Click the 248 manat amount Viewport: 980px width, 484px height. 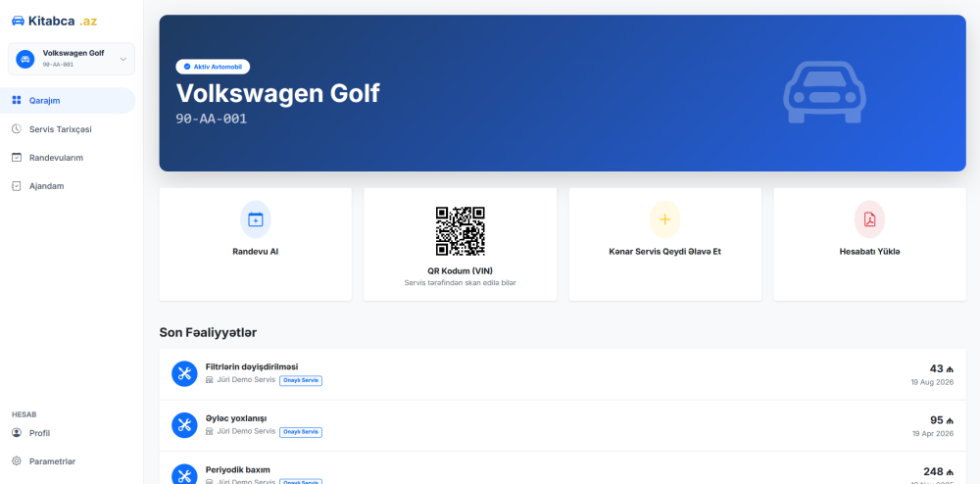click(x=938, y=471)
